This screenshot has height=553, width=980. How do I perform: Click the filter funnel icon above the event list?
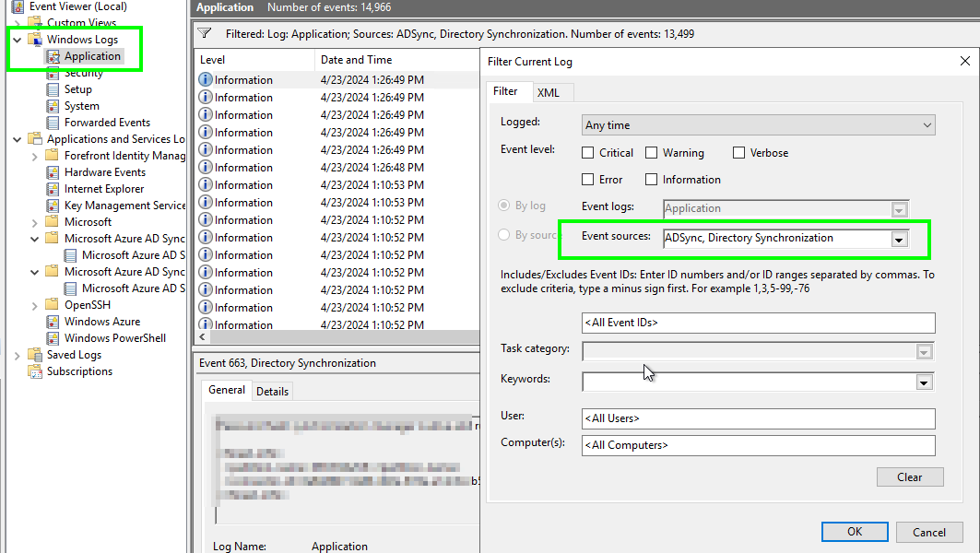pos(204,32)
